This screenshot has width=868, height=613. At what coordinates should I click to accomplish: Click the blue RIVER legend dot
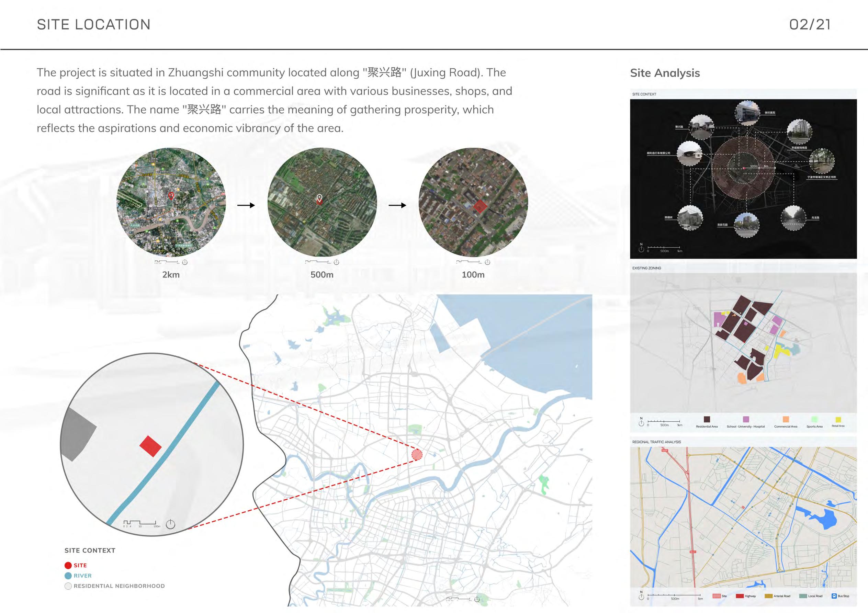point(68,576)
